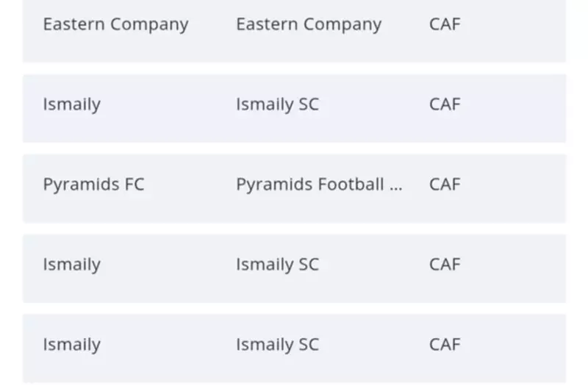The width and height of the screenshot is (588, 391).
Task: Click CAF in the Pyramids FC row
Action: 445,184
